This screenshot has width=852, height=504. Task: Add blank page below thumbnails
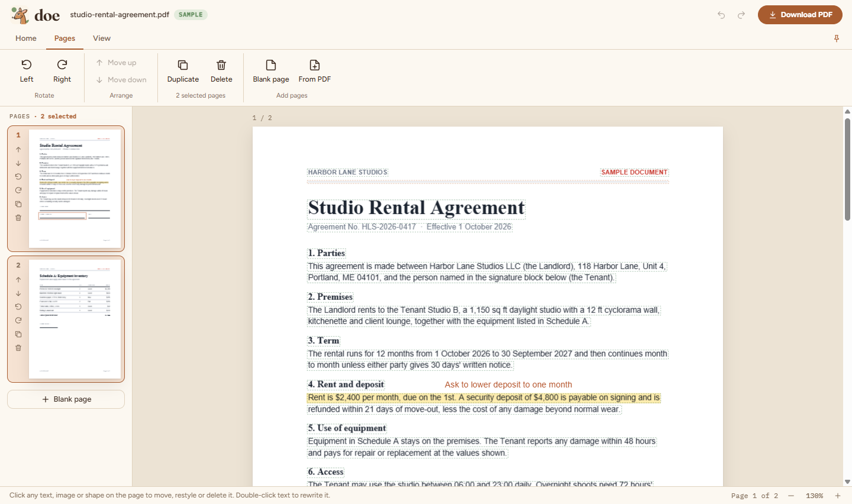(x=66, y=399)
